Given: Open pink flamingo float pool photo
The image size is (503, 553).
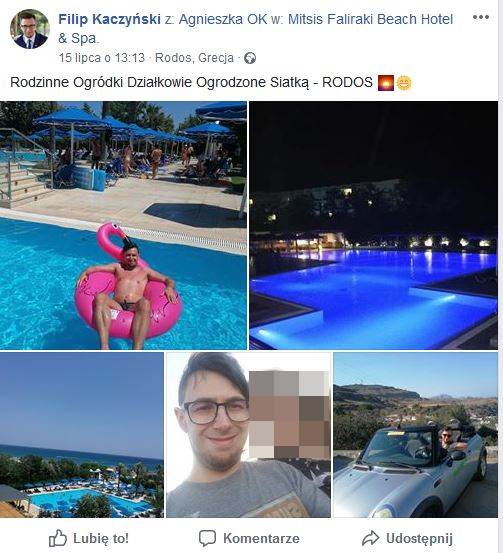Looking at the screenshot, I should pos(123,225).
